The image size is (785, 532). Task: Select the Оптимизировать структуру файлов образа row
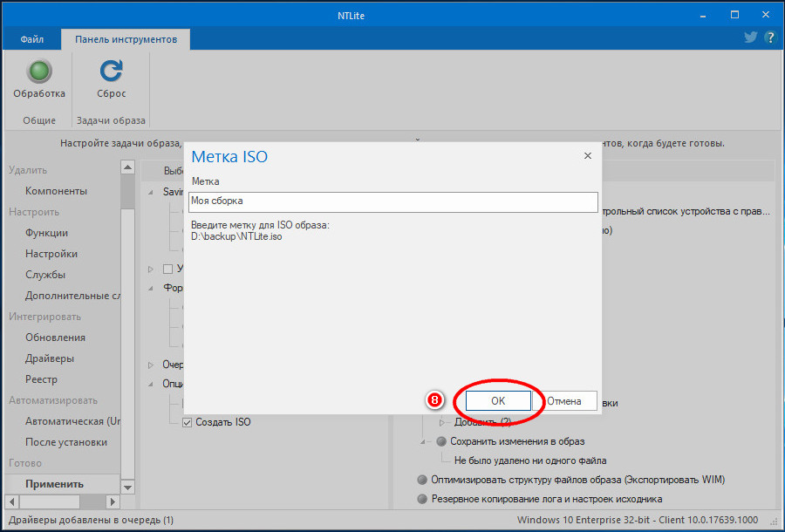tap(577, 480)
